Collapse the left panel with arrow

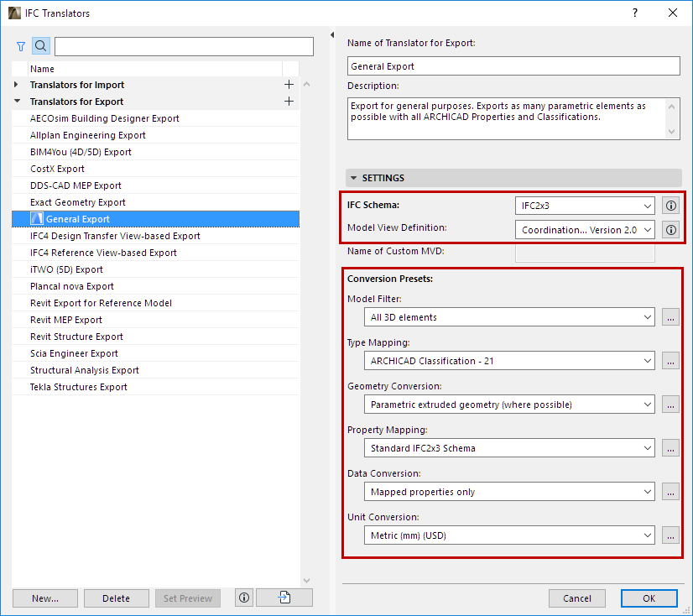[x=332, y=35]
